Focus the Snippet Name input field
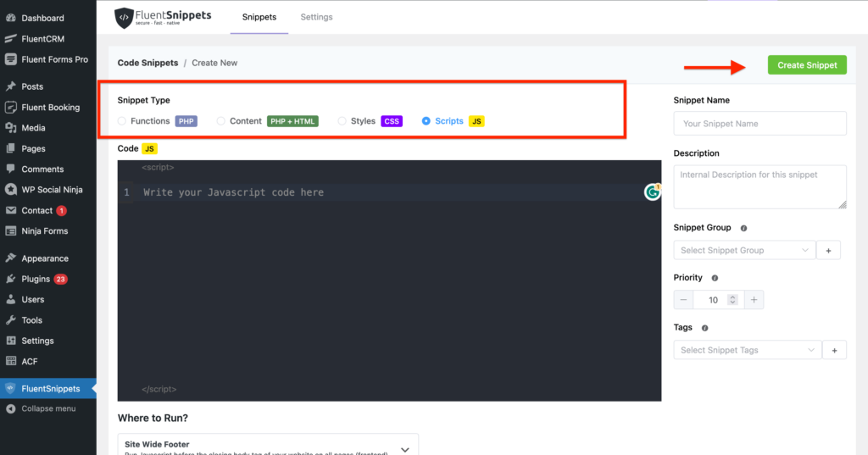The width and height of the screenshot is (868, 455). click(x=759, y=124)
